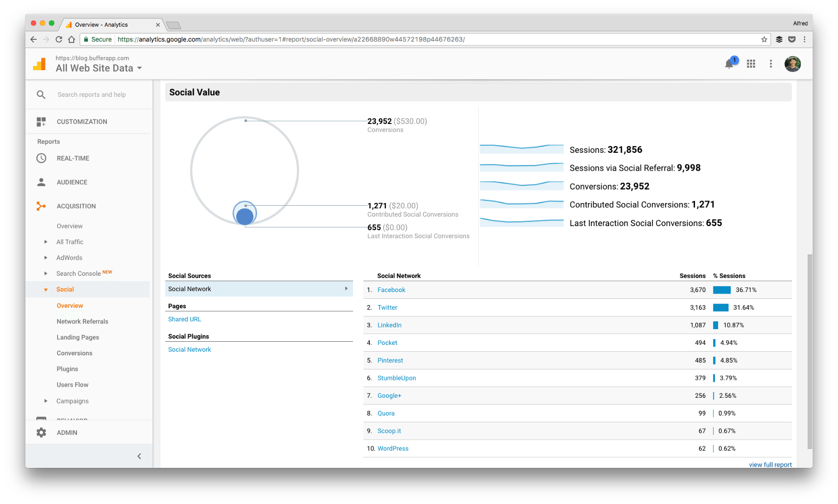Click the Shared URL link
Image resolution: width=838 pixels, height=504 pixels.
click(184, 319)
